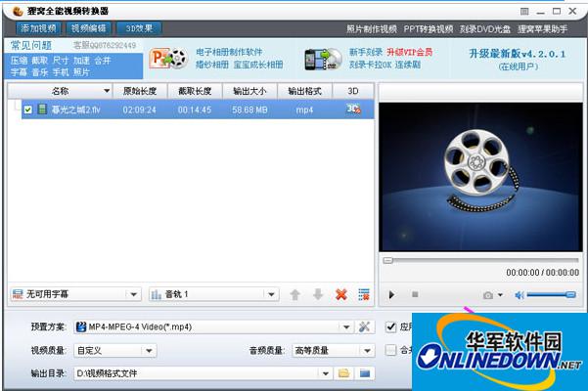
Task: Click the 压缩 help link
Action: 19,61
